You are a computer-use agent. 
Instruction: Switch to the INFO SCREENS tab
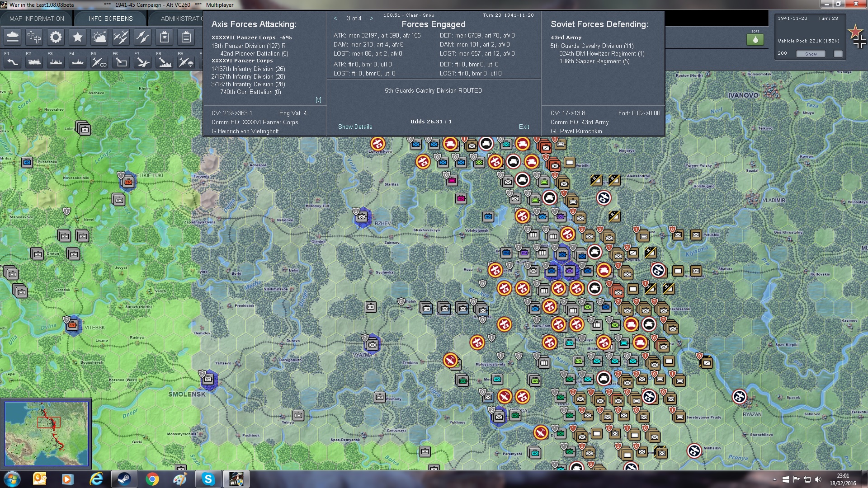[111, 19]
